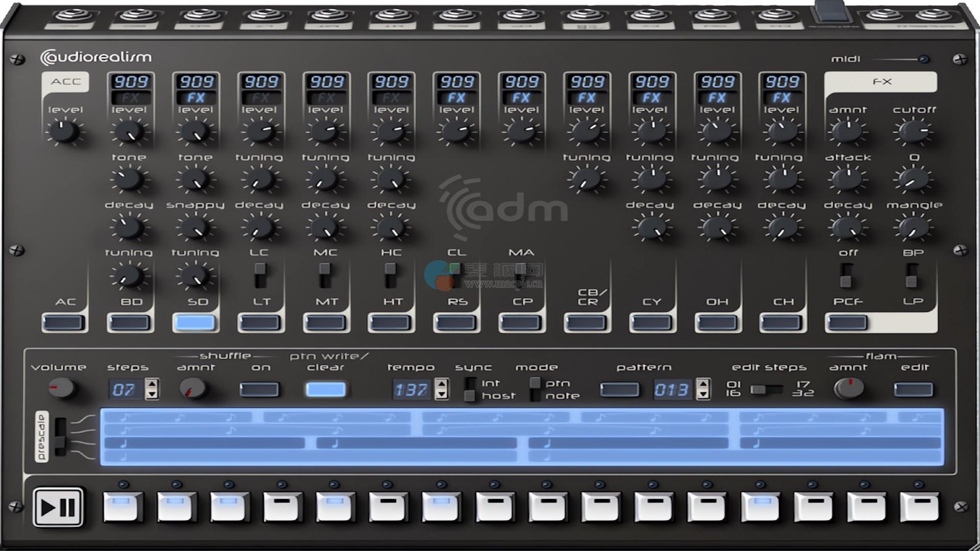Screen dimensions: 980x551
Task: Click the 909 display on CP channel
Action: tap(522, 82)
